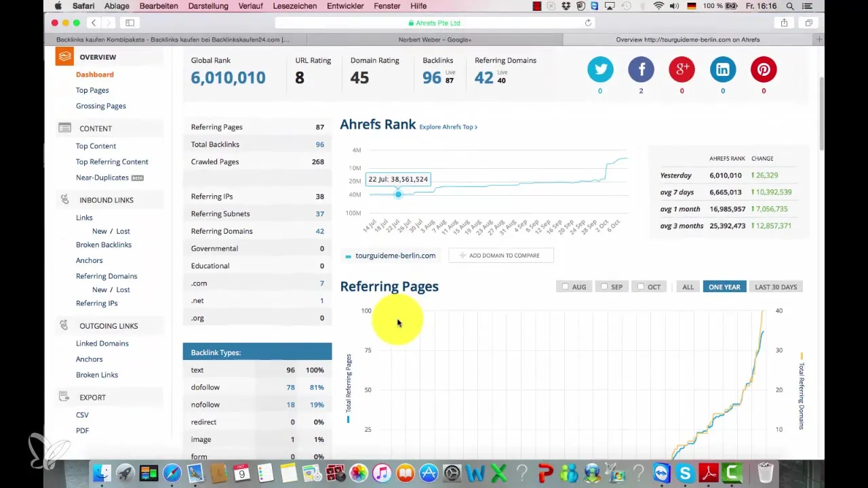Image resolution: width=868 pixels, height=488 pixels.
Task: Select the ONE YEAR range
Action: tap(724, 287)
